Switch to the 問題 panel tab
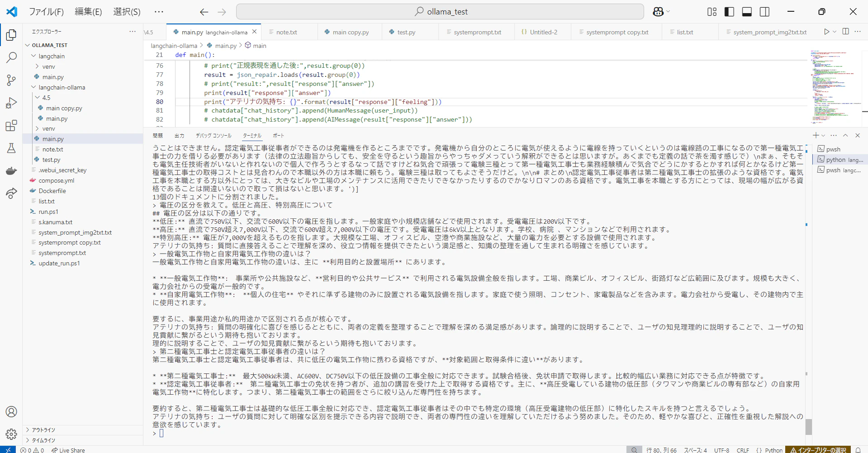Viewport: 868px width, 453px height. tap(158, 136)
